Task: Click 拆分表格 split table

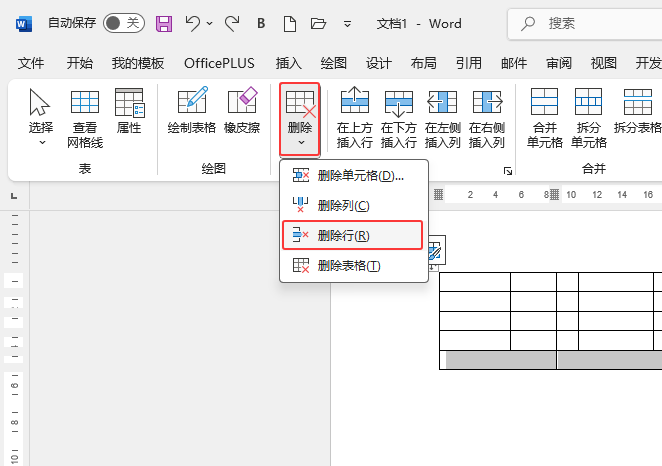Action: pyautogui.click(x=638, y=111)
